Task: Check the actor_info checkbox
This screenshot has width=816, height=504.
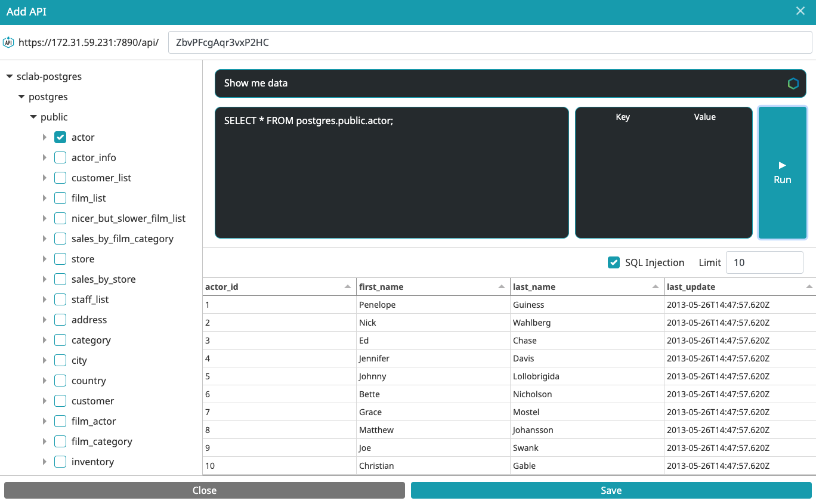Action: [60, 157]
